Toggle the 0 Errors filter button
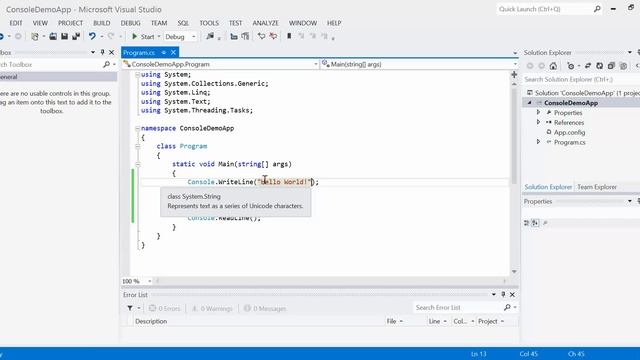 point(164,308)
